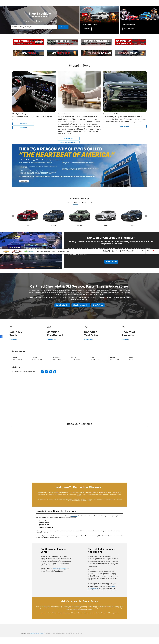This screenshot has width=159, height=644.
Task: Open the Pre-Owned SUVs & Cars banner
Action: pyautogui.click(x=96, y=53)
